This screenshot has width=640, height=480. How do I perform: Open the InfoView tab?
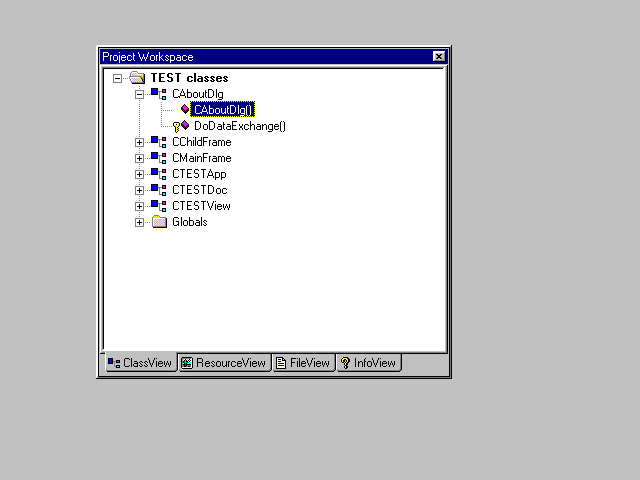tap(368, 363)
